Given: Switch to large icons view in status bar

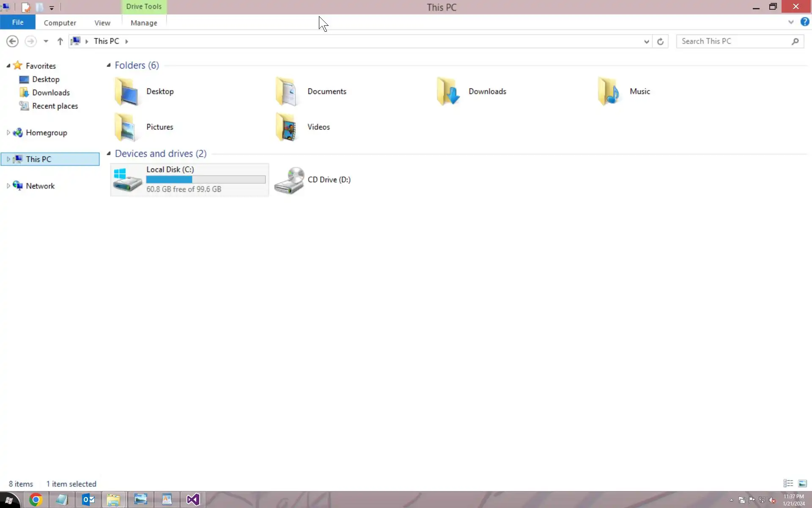Looking at the screenshot, I should point(802,483).
